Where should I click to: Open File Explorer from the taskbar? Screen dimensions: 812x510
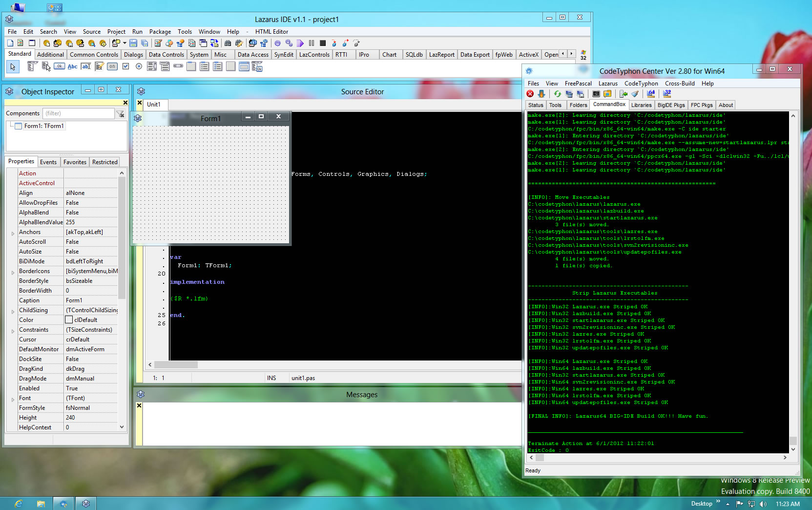(41, 504)
